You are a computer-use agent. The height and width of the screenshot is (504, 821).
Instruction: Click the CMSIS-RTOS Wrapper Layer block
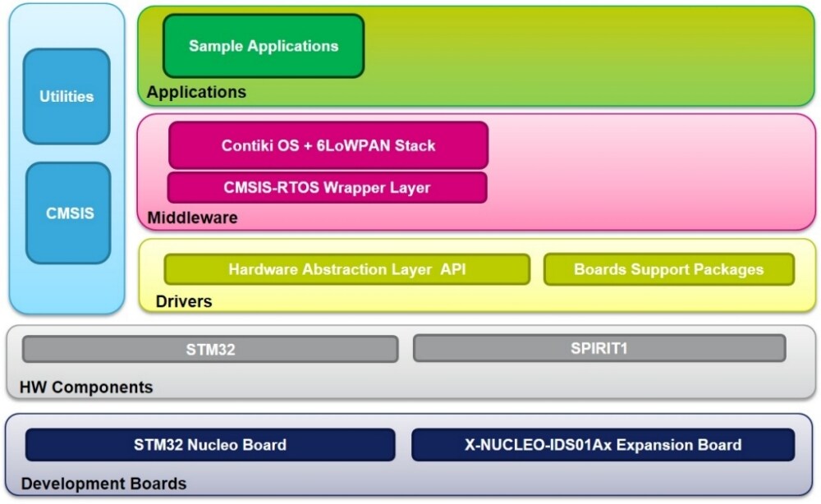tap(327, 187)
